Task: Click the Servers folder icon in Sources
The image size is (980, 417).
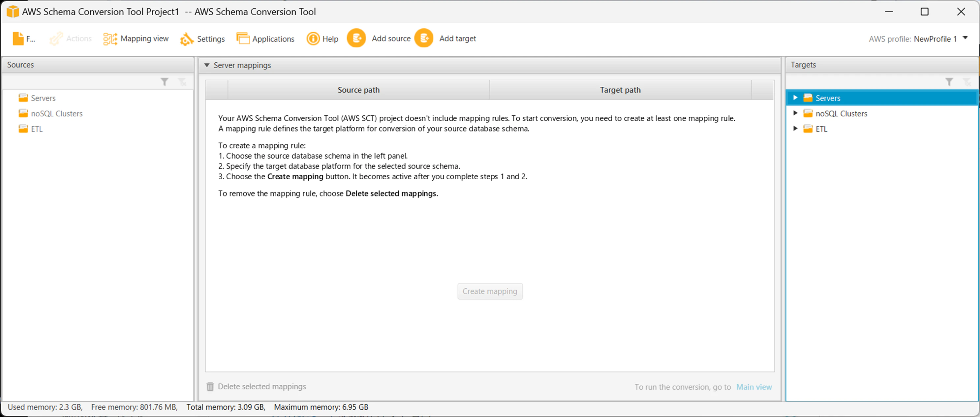Action: [x=23, y=98]
